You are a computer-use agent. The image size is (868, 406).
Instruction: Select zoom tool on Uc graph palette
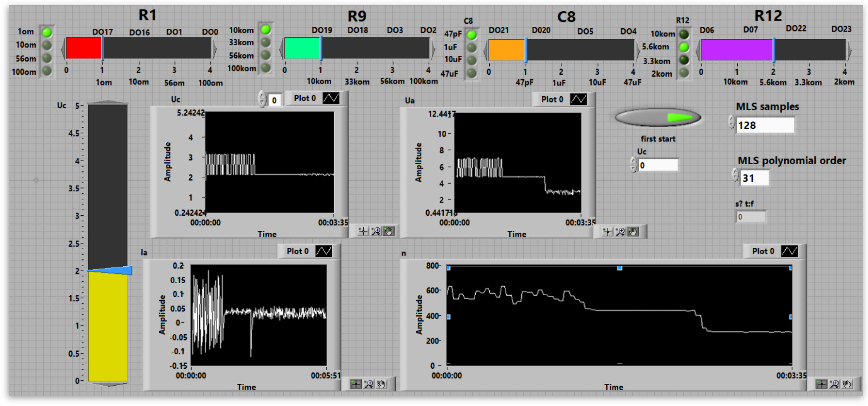pyautogui.click(x=376, y=231)
